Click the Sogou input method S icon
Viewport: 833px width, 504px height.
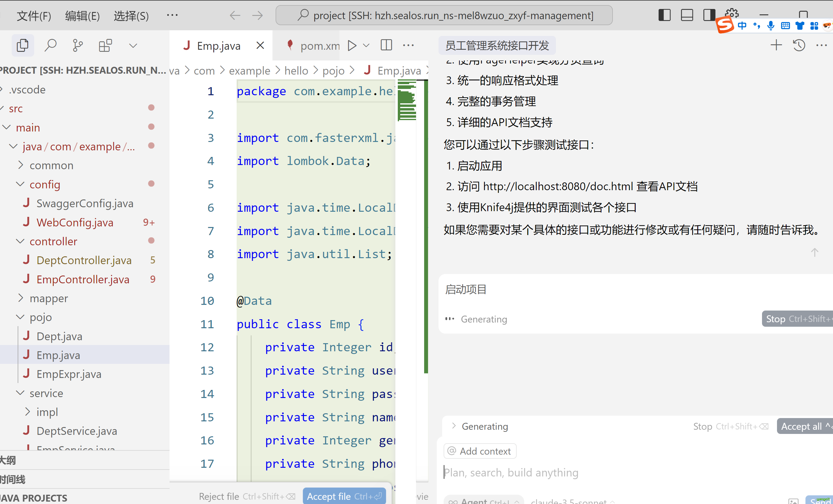(725, 25)
